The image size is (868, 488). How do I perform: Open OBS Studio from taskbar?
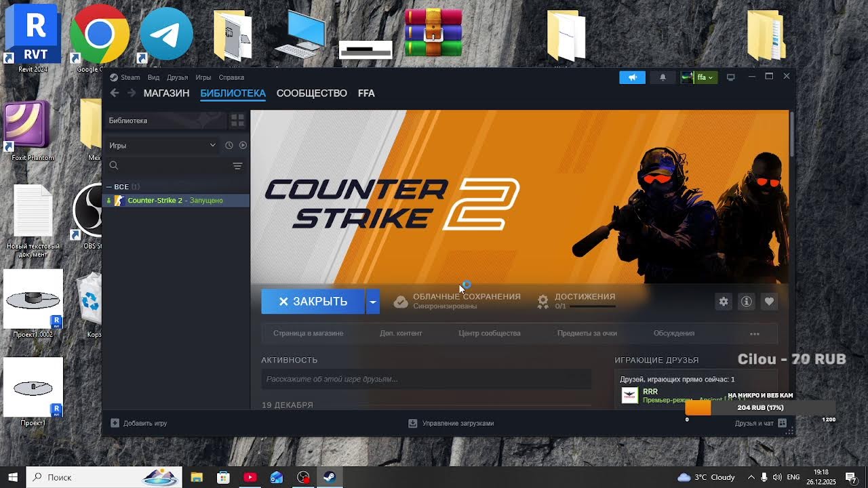pyautogui.click(x=303, y=477)
